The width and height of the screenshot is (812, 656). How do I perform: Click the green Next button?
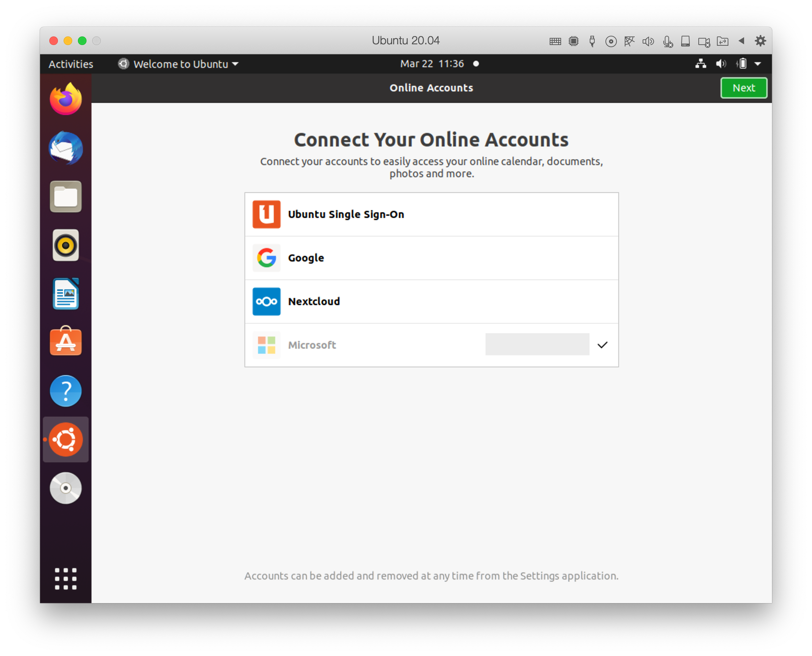(x=744, y=88)
